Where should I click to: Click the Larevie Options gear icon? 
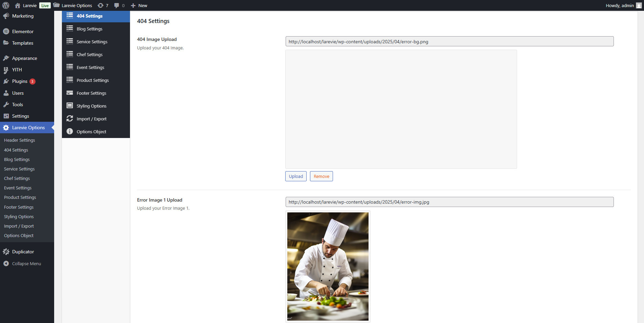(6, 128)
